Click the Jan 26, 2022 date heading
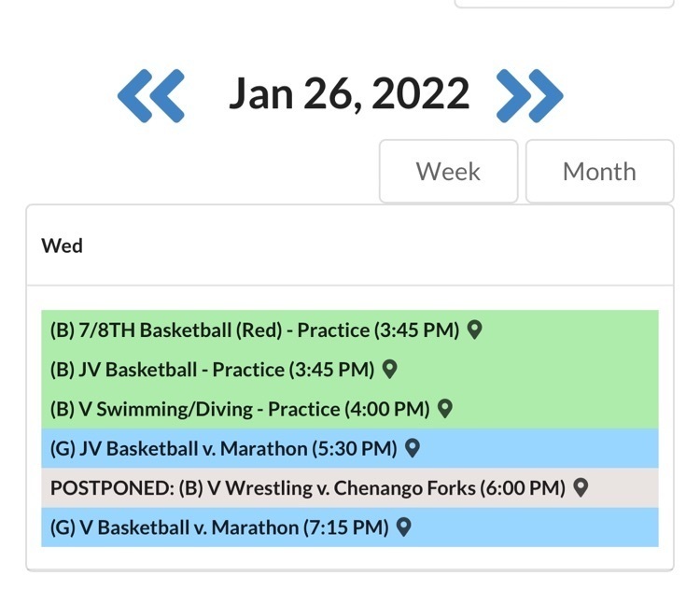 tap(349, 94)
